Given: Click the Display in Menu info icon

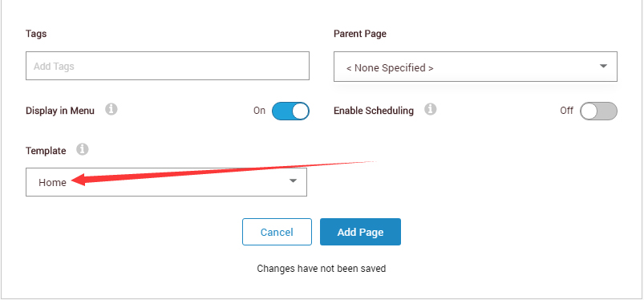Looking at the screenshot, I should click(111, 110).
